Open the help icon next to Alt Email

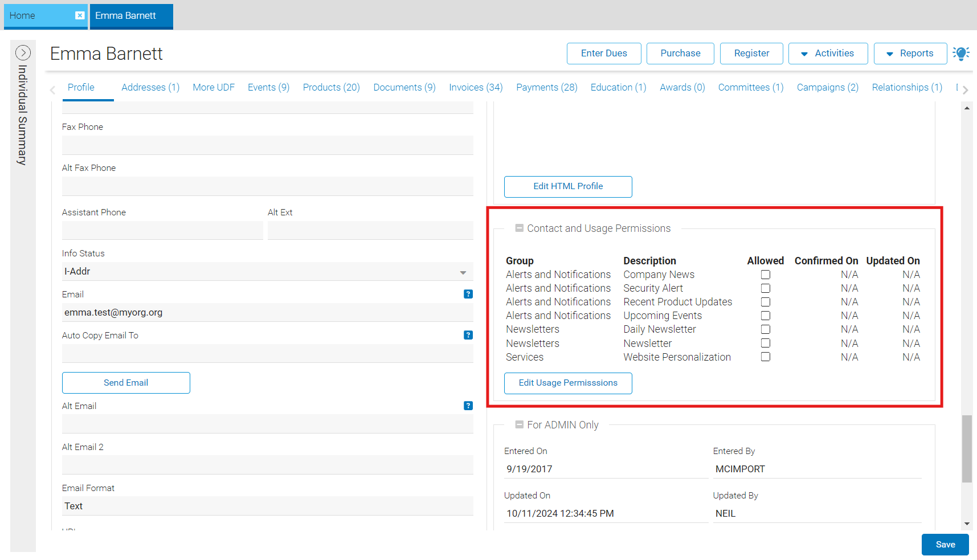(468, 406)
